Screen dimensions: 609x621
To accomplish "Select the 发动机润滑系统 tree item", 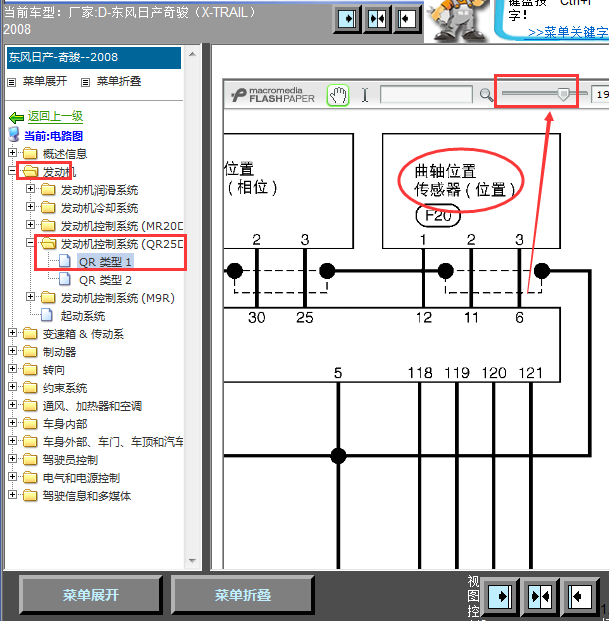I will [99, 190].
